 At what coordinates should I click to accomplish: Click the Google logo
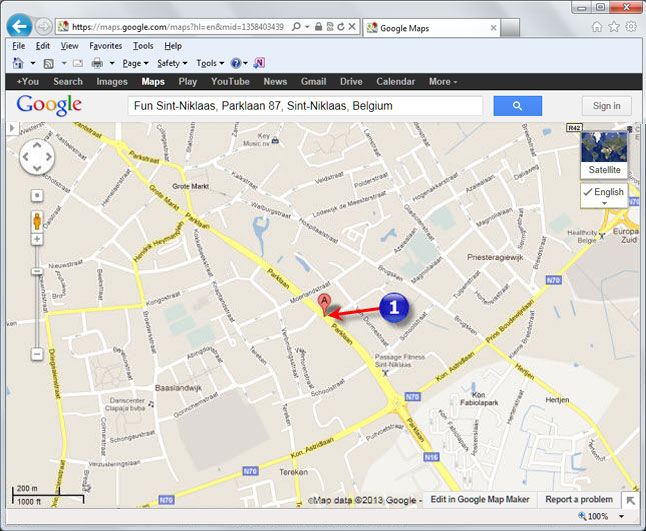[x=49, y=105]
